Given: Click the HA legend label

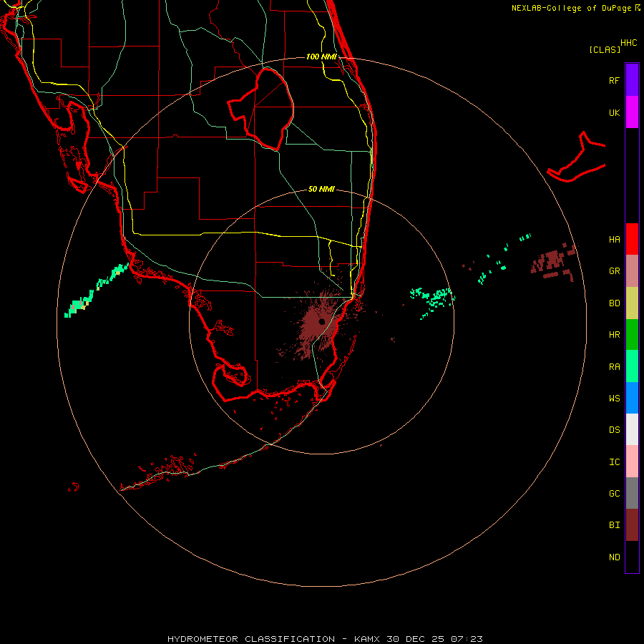Looking at the screenshot, I should pos(614,240).
